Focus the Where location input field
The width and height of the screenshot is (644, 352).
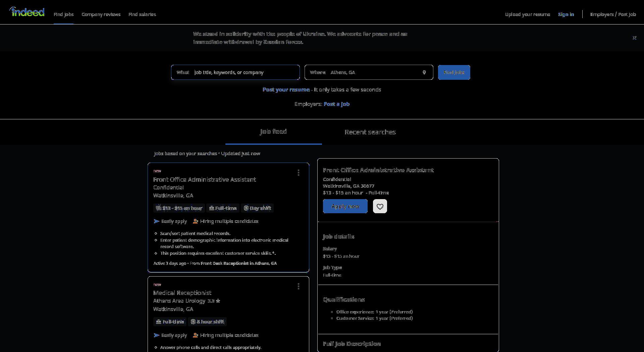click(369, 72)
